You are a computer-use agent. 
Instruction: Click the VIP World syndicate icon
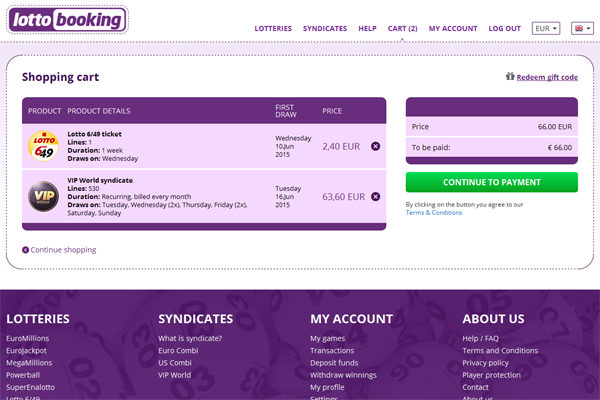coord(44,196)
